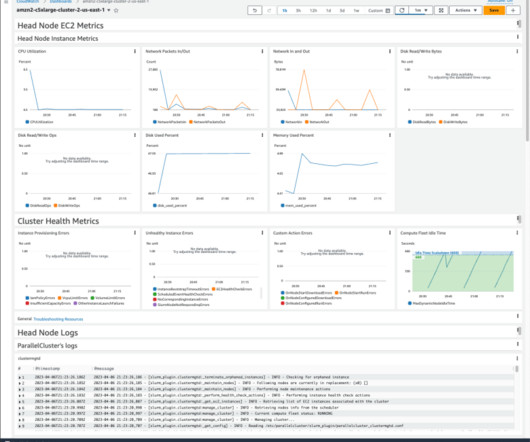Expand log row 6
The height and width of the screenshot is (442, 530).
(20, 408)
